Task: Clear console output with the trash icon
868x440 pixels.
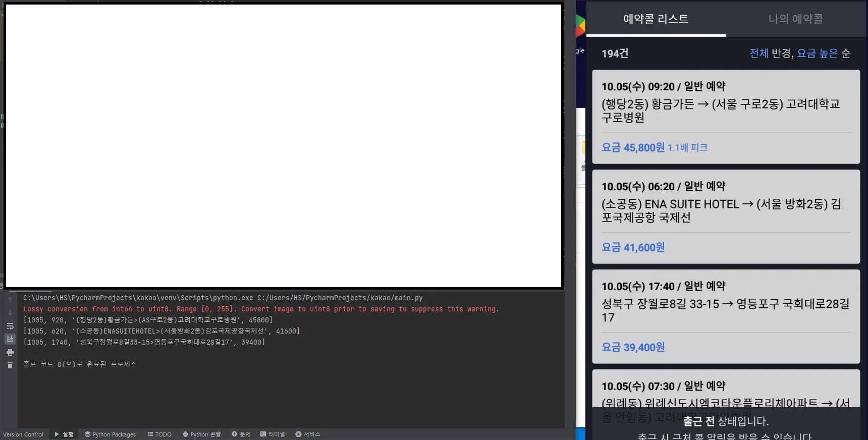Action: 10,365
